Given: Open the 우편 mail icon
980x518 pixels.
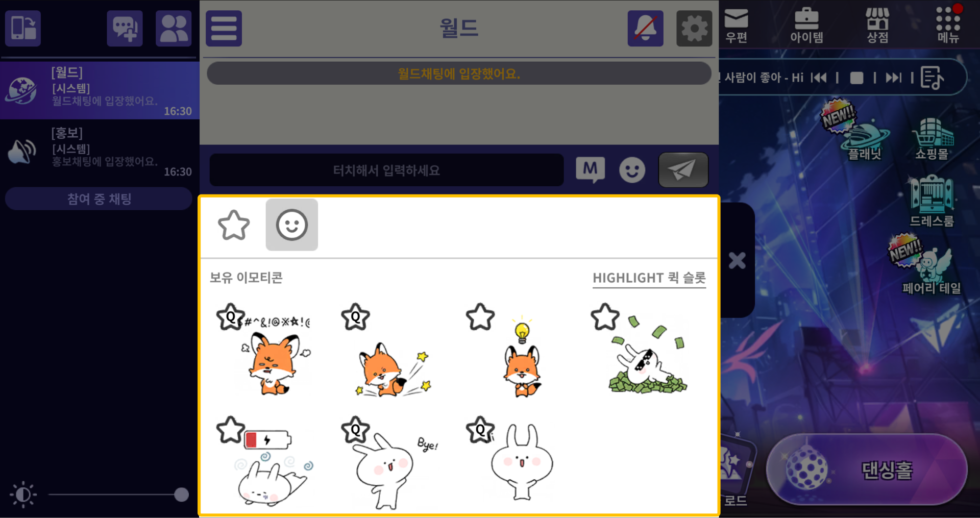Looking at the screenshot, I should coord(736,26).
